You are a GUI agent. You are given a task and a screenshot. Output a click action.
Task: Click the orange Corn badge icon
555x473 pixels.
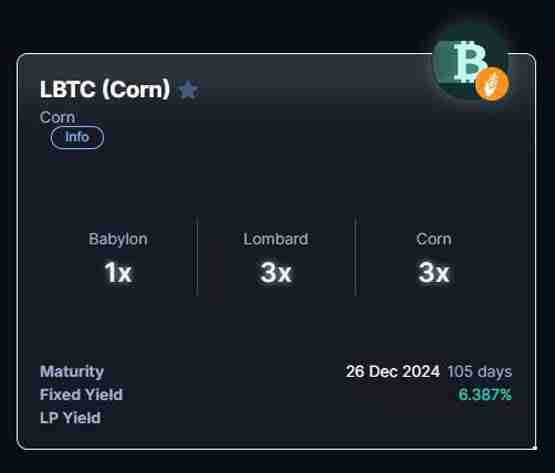tap(492, 84)
